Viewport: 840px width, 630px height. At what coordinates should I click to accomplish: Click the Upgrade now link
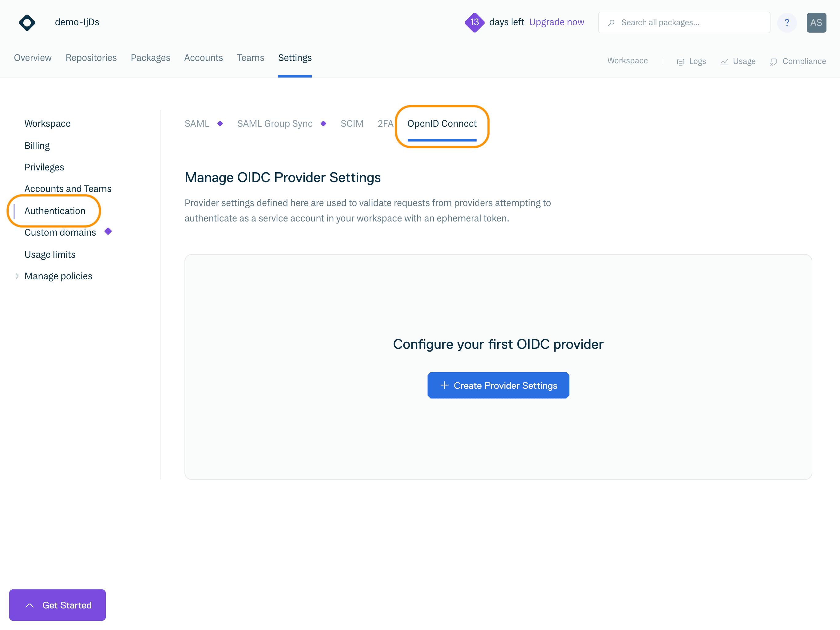pyautogui.click(x=556, y=22)
